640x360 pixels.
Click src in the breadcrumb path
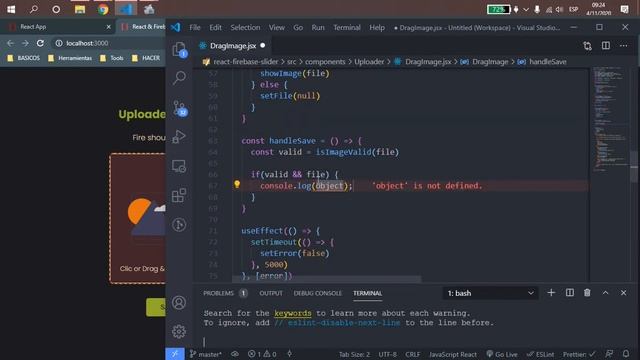point(291,62)
